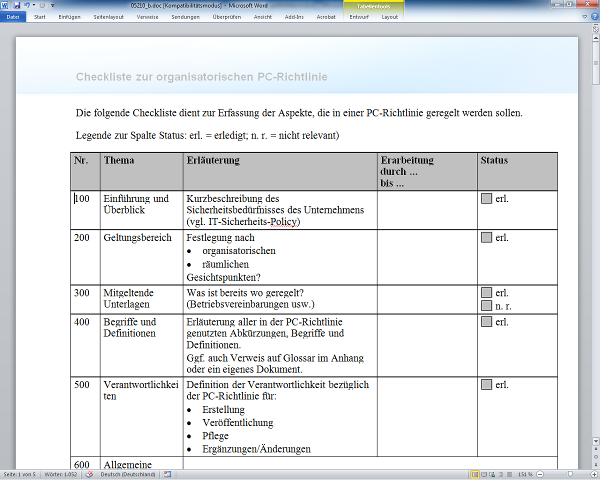Mark Verantwortlichkeiten row 500 as erl.

pyautogui.click(x=486, y=385)
